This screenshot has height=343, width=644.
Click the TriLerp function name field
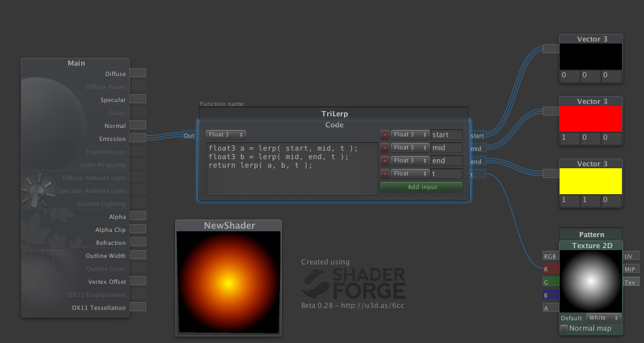click(334, 113)
